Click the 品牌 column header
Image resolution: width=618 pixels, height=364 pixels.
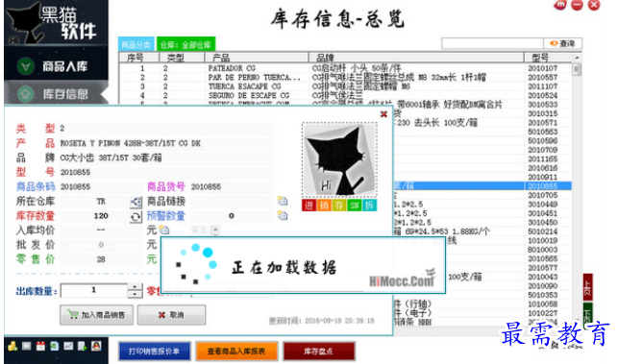pyautogui.click(x=416, y=58)
